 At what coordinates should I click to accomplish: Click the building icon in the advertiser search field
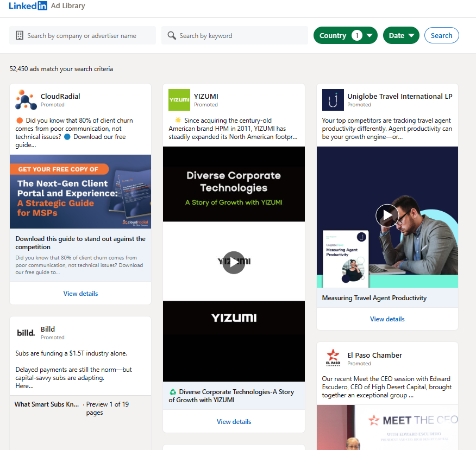(20, 35)
